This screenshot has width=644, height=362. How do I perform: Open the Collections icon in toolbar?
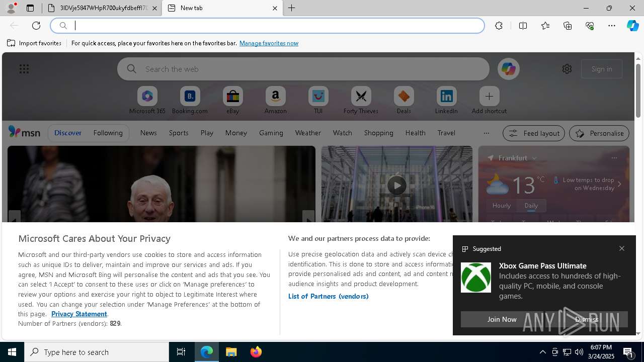point(568,26)
